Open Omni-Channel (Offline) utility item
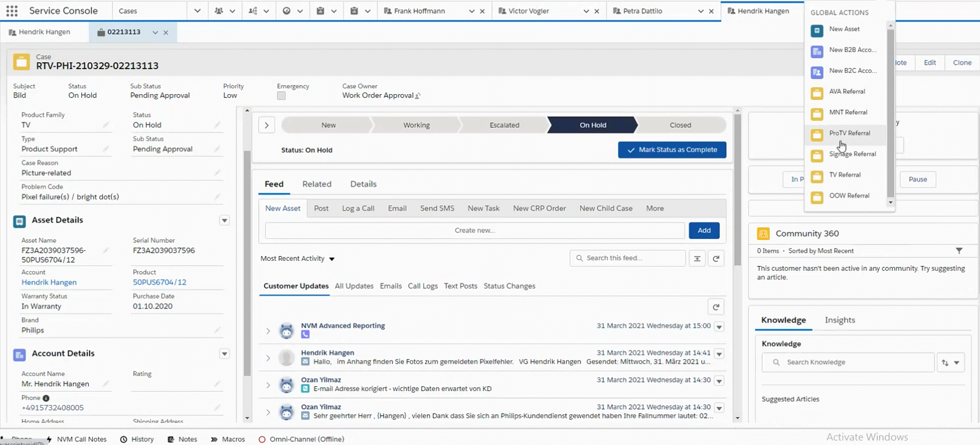 (301, 439)
